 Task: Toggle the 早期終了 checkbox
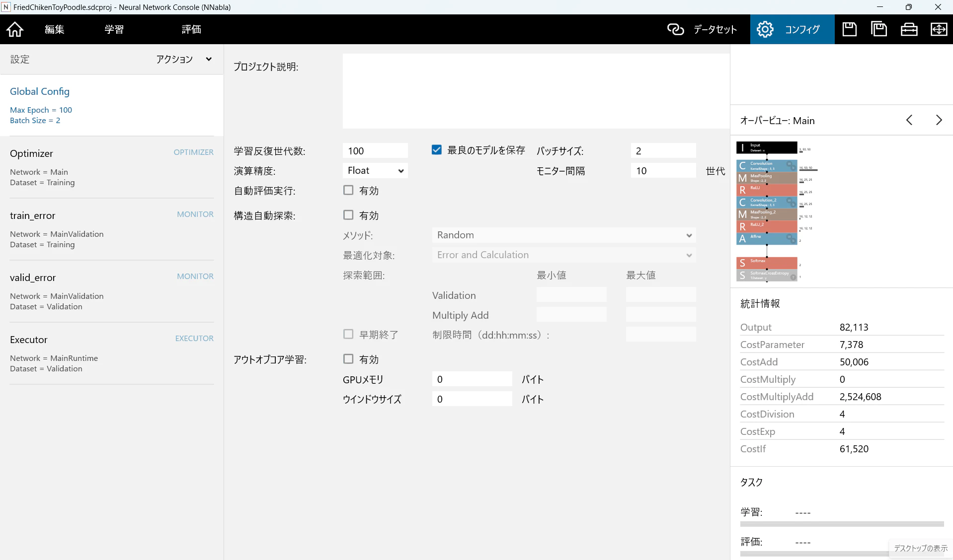[x=348, y=334]
